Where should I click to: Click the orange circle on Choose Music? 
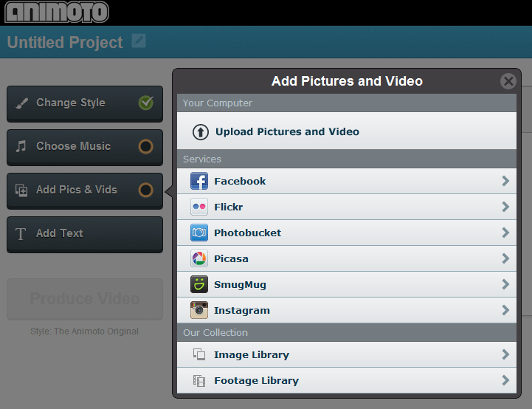pyautogui.click(x=146, y=146)
